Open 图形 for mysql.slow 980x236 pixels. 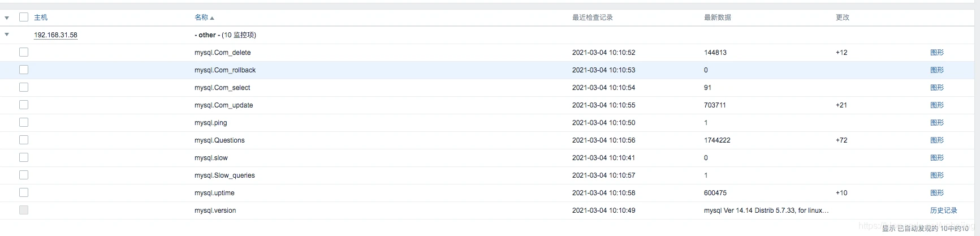(937, 158)
